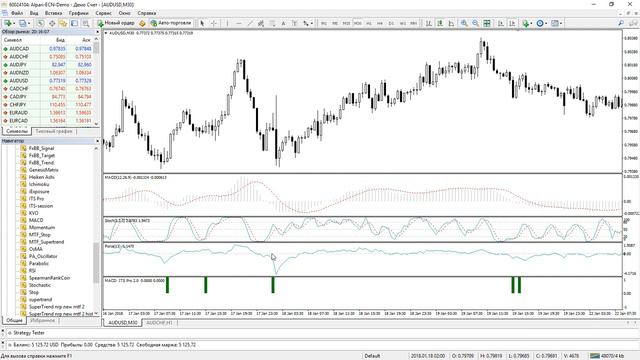Select the vertical line drawing tool
640x360 pixels.
click(x=227, y=23)
